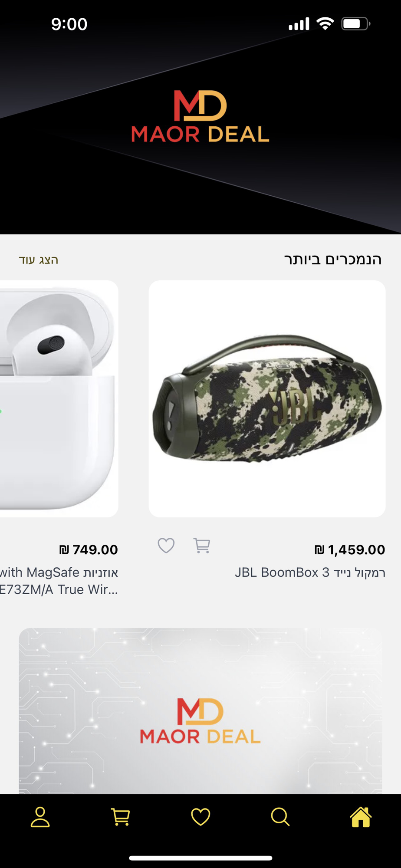Open the shopping cart tab in bottom bar
This screenshot has height=868, width=401.
click(x=121, y=817)
